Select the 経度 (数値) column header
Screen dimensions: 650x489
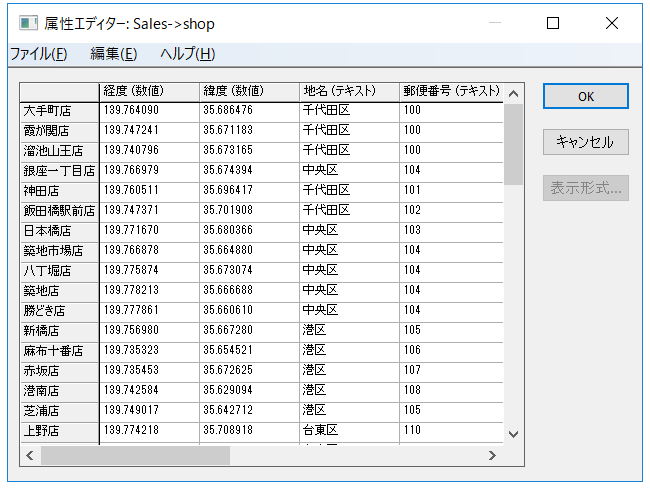149,92
